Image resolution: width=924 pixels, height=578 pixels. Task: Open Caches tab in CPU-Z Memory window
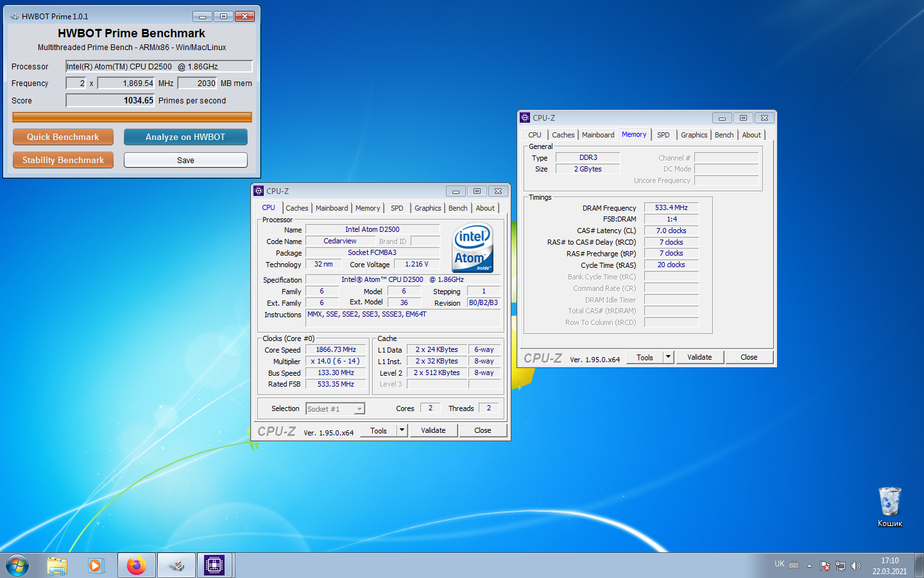pyautogui.click(x=563, y=135)
